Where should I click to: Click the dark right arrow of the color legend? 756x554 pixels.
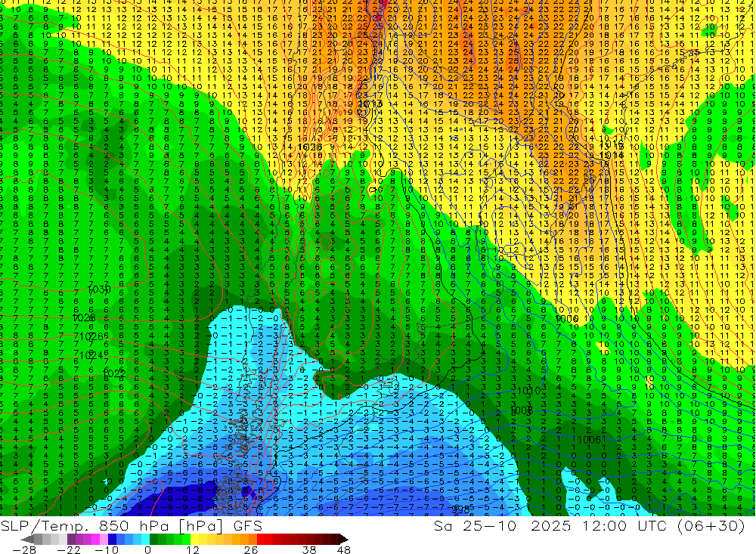pos(344,540)
